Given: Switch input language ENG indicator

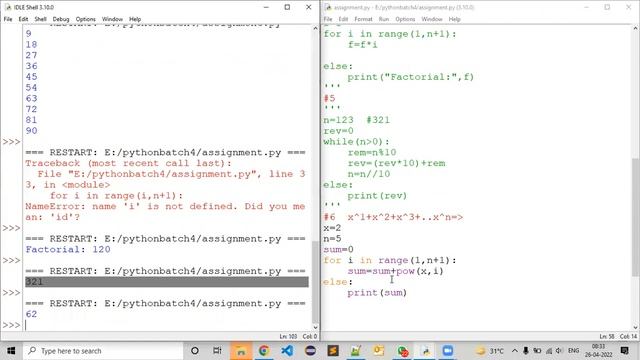Looking at the screenshot, I should coord(573,351).
